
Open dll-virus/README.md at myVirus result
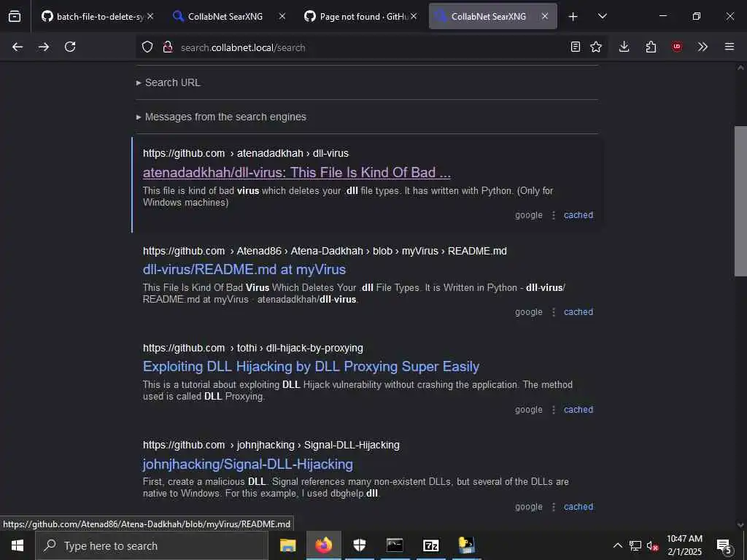point(244,270)
